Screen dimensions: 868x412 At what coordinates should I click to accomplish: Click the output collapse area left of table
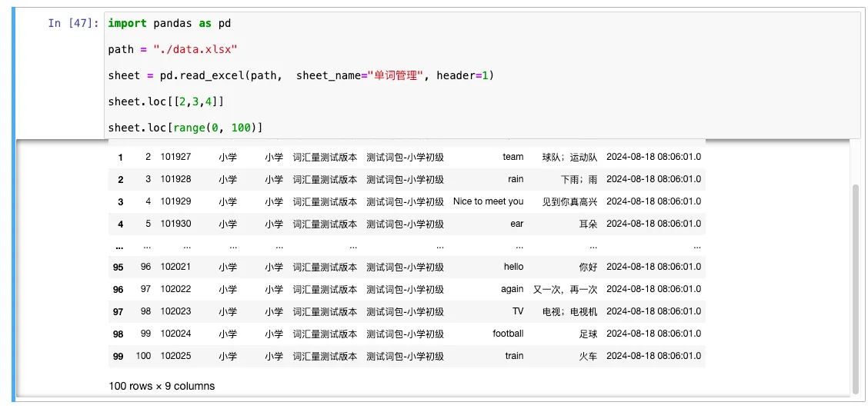point(60,269)
